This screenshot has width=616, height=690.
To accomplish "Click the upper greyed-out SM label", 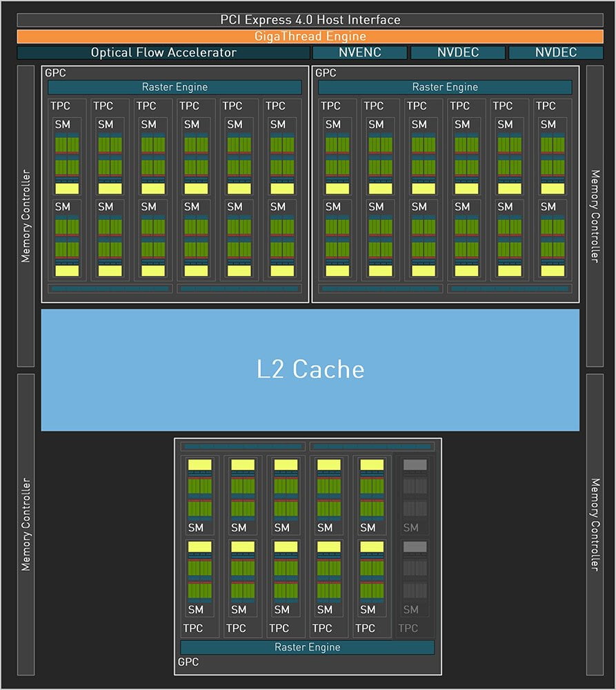I will (x=411, y=528).
